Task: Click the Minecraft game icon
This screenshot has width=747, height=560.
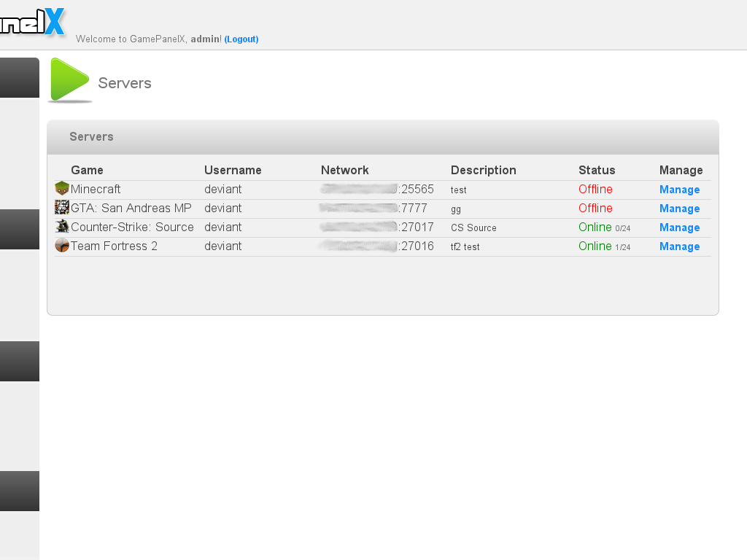Action: [62, 189]
